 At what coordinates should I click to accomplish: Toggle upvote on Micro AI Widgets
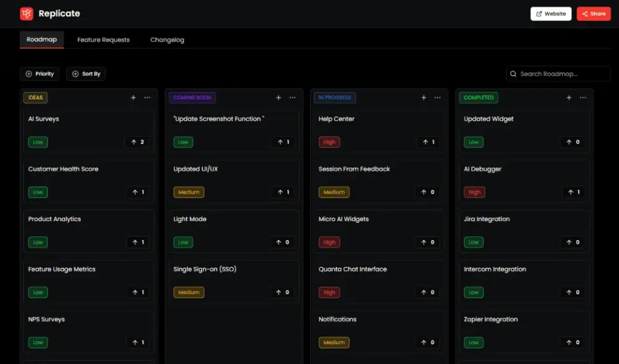point(428,243)
